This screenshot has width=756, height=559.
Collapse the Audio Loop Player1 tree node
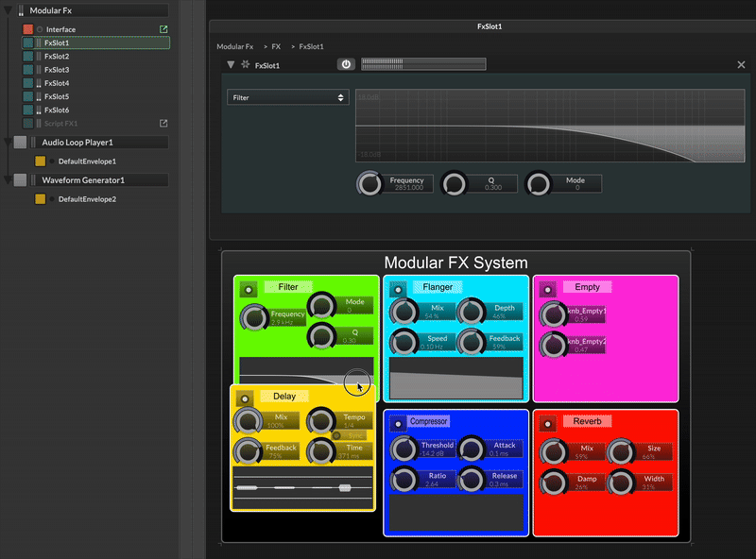(8, 143)
